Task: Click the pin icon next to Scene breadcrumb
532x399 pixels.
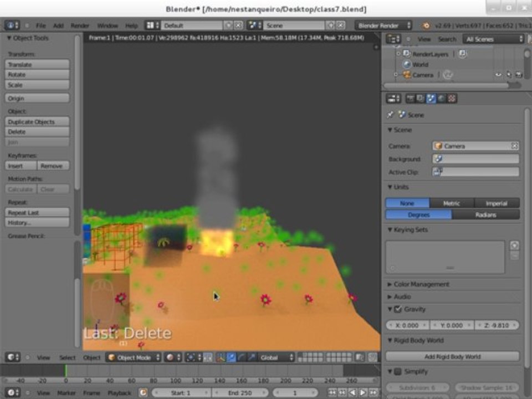Action: point(390,115)
